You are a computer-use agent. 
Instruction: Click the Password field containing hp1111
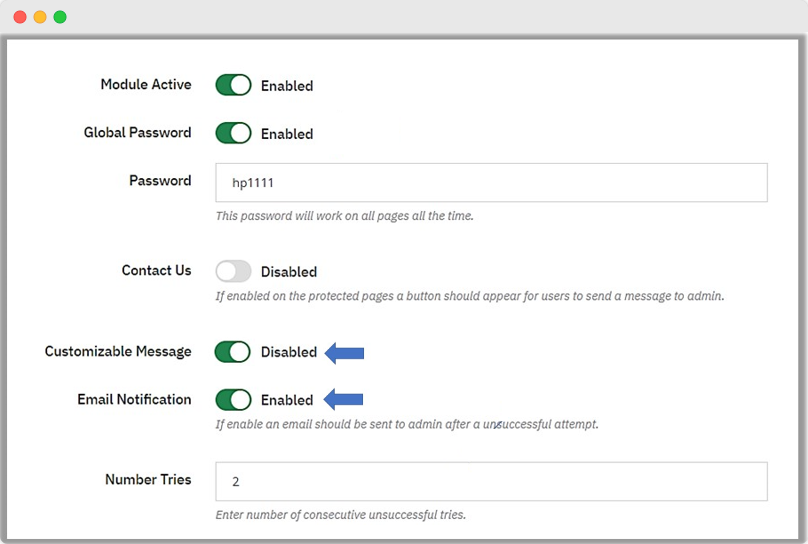click(491, 183)
